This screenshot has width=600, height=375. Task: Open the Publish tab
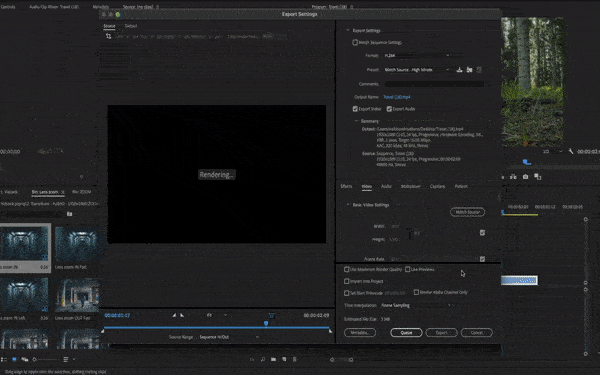point(461,186)
